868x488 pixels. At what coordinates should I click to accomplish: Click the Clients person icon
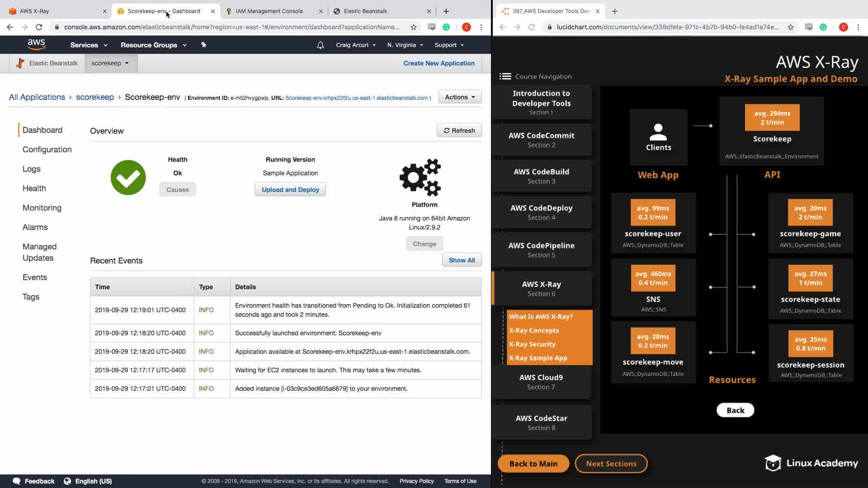coord(658,132)
